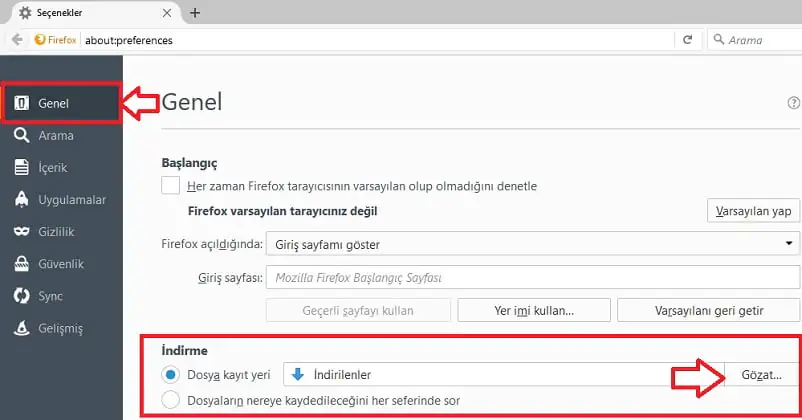
Task: Enable always check default browser checkbox
Action: coord(170,185)
